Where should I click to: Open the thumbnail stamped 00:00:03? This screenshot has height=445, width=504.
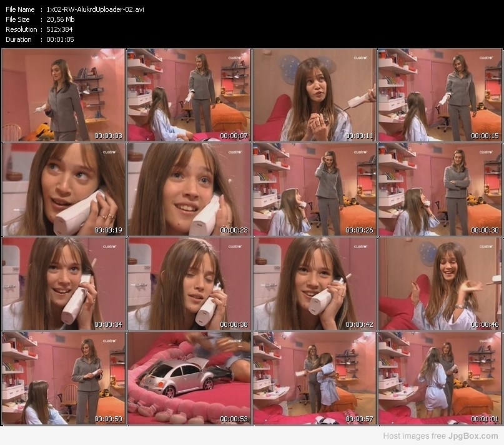point(63,95)
